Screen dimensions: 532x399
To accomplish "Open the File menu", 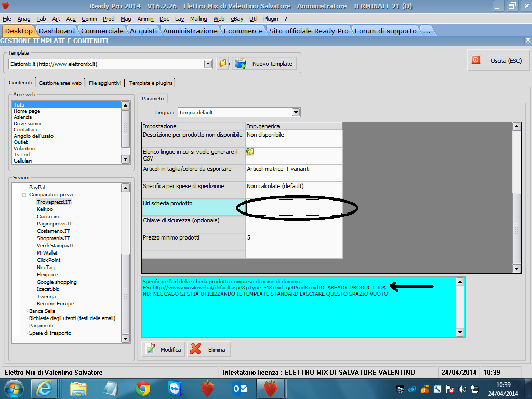I will [x=7, y=19].
